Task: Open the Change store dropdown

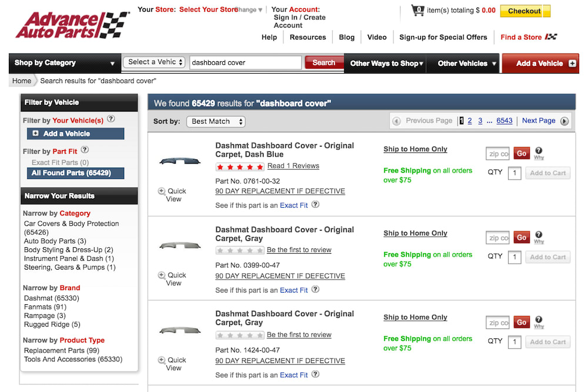Action: point(249,10)
